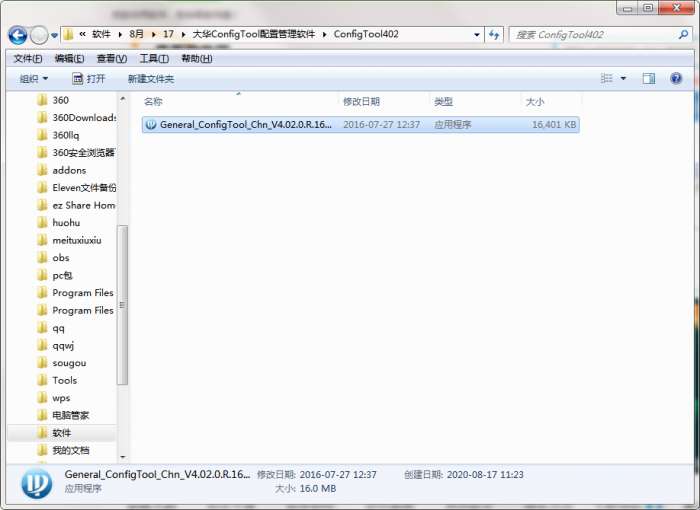
Task: Select the ez Share Home folder
Action: 83,205
